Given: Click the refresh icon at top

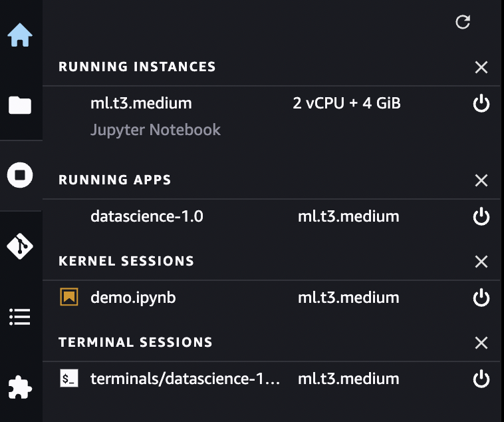Looking at the screenshot, I should tap(463, 22).
